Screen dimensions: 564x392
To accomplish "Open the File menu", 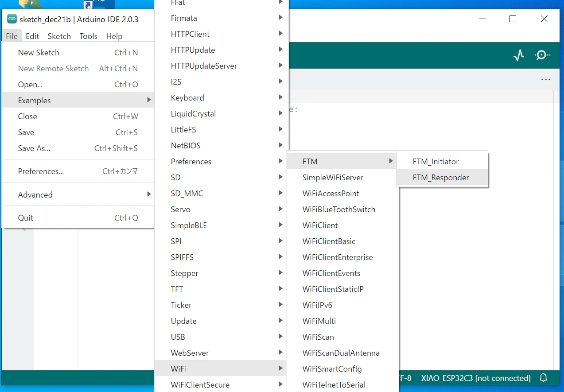I will pyautogui.click(x=12, y=36).
